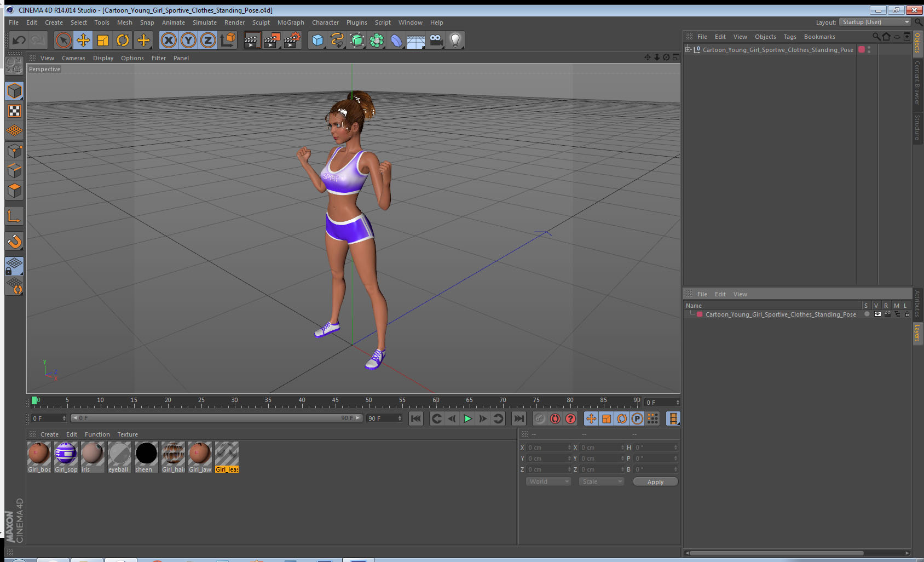
Task: Open Material Manager Create menu
Action: coord(49,434)
